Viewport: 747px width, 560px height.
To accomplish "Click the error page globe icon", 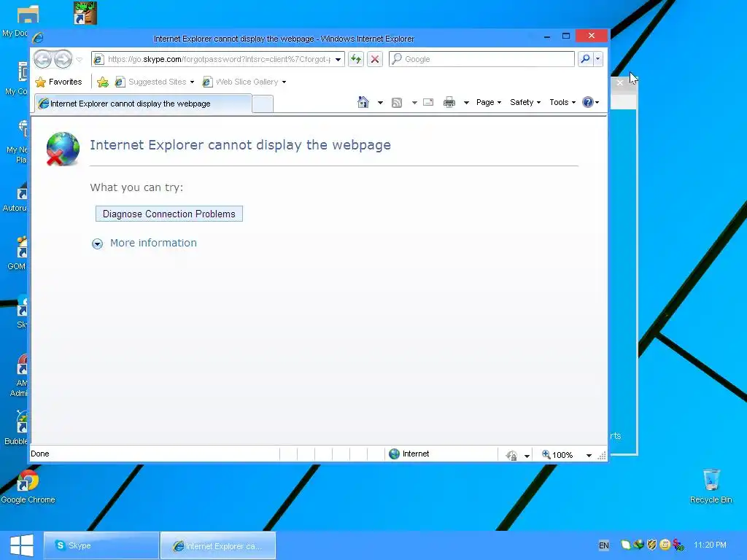I will (63, 149).
